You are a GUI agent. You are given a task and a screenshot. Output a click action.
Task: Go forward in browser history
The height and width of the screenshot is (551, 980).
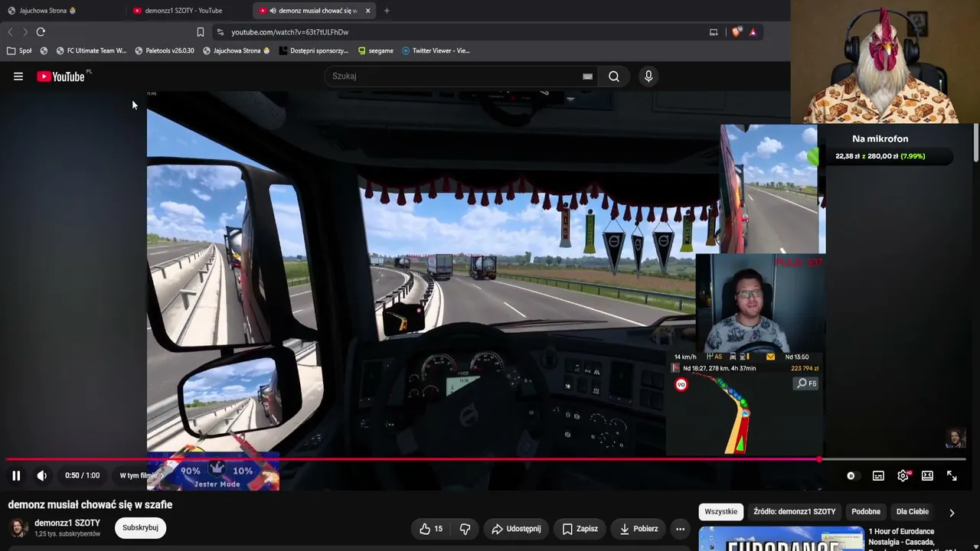tap(25, 32)
